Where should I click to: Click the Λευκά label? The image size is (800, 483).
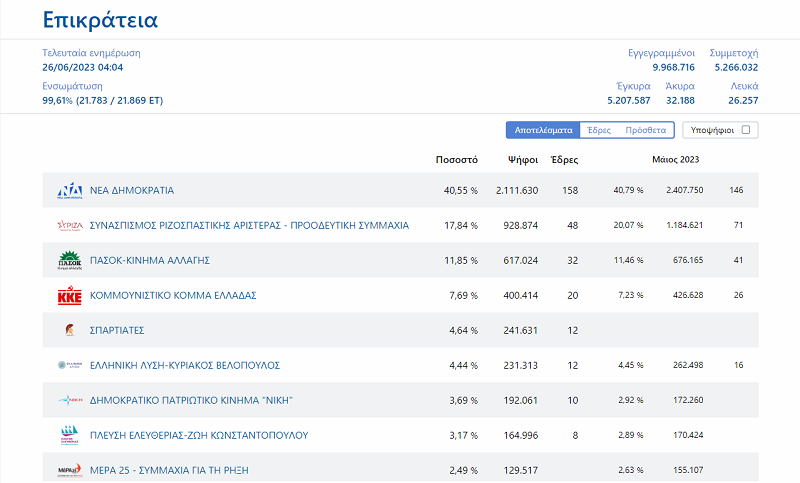pos(744,86)
